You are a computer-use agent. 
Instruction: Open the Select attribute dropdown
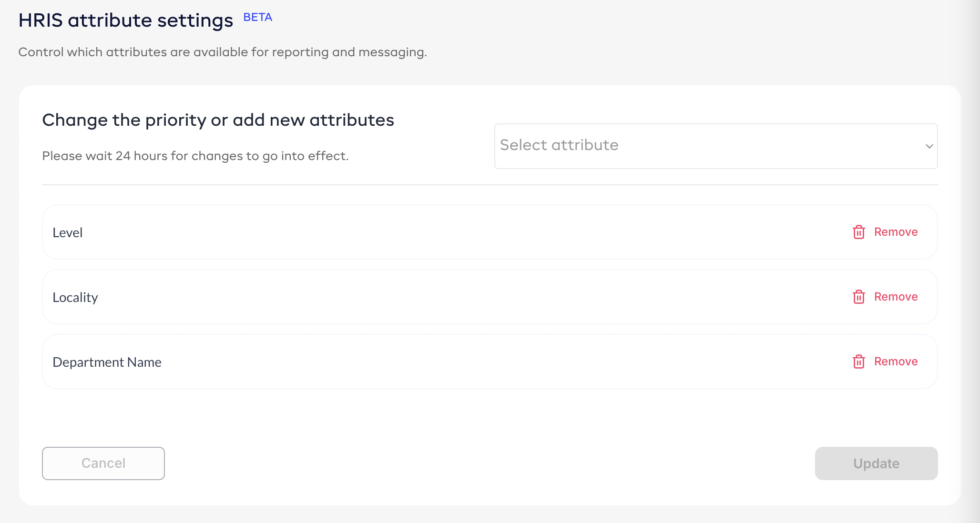point(715,146)
